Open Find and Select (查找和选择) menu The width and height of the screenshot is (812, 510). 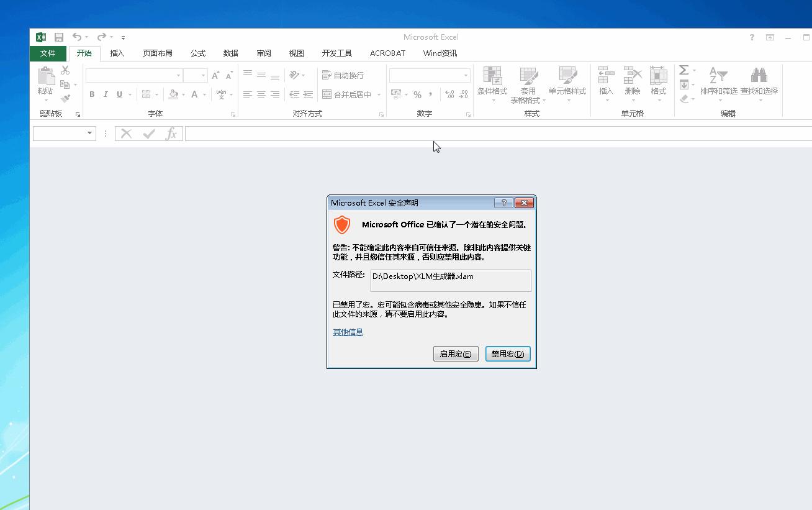pyautogui.click(x=759, y=84)
